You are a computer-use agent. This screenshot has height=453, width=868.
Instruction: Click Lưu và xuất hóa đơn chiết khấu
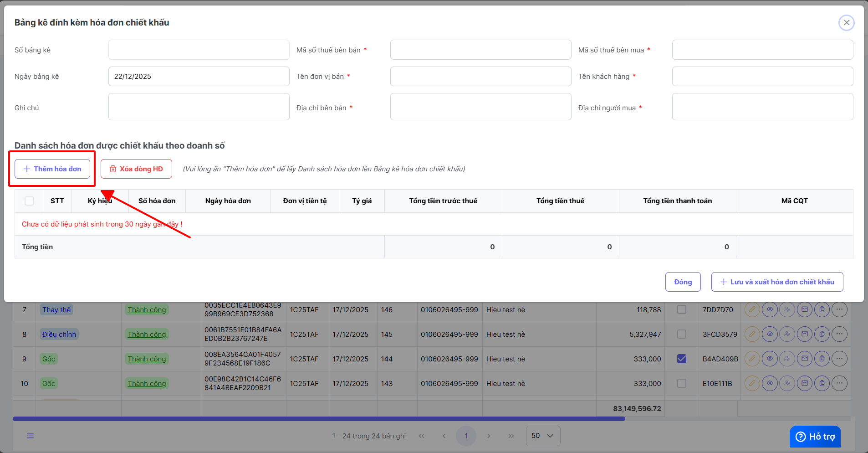tap(777, 282)
